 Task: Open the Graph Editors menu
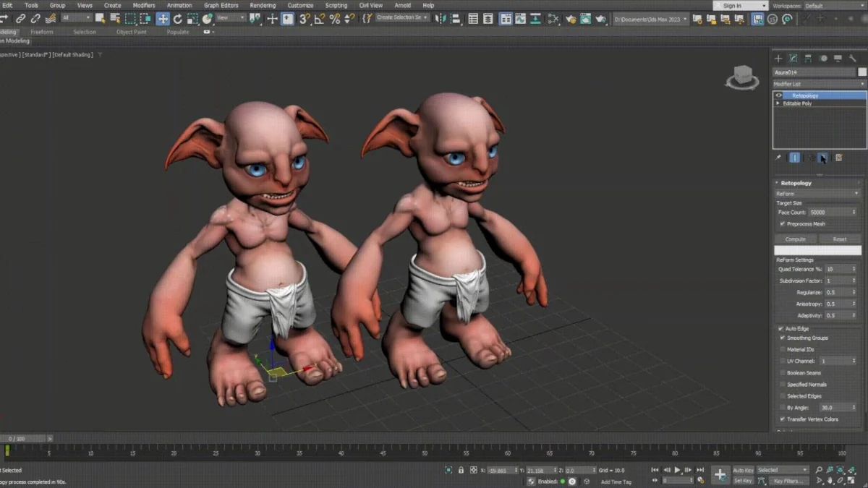pos(221,5)
